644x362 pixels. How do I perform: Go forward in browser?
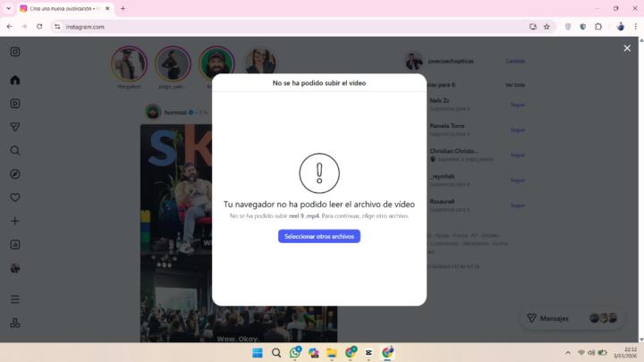(x=24, y=27)
